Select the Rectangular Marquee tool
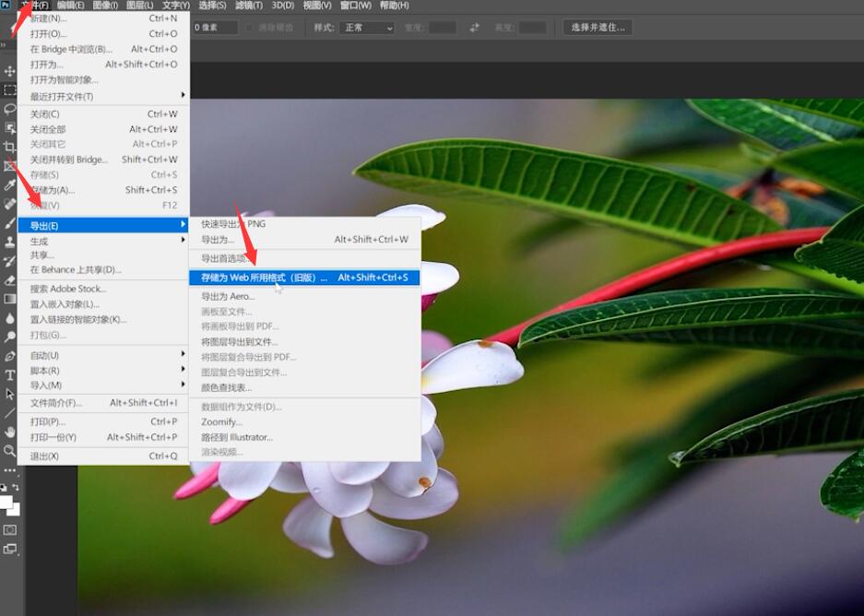The width and height of the screenshot is (864, 616). click(x=9, y=89)
